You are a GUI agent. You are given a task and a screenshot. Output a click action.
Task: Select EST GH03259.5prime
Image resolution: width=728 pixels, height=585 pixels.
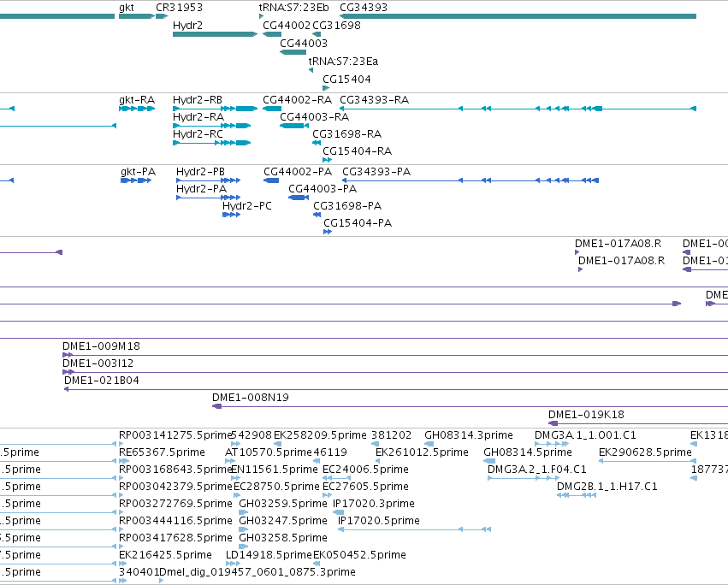click(x=283, y=505)
